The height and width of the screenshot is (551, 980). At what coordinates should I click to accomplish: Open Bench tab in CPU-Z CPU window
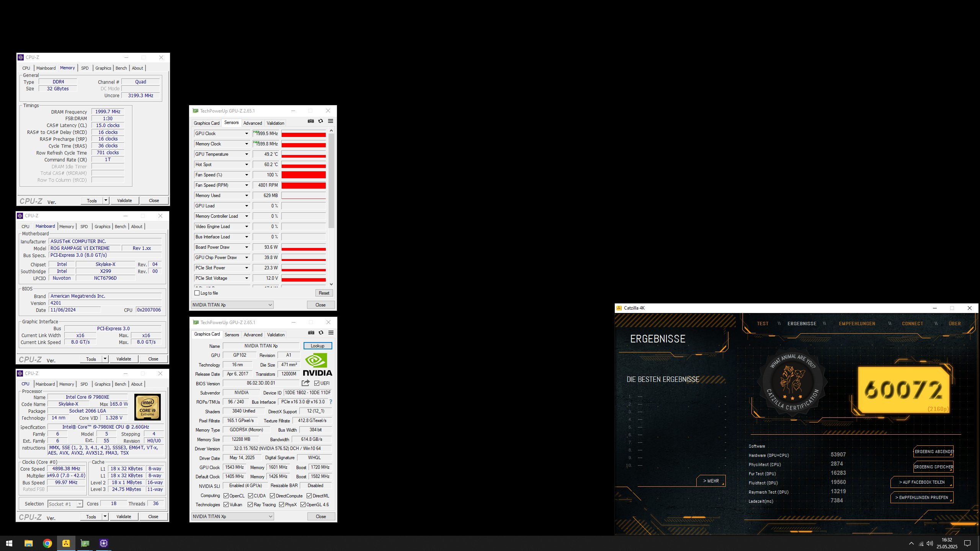(x=120, y=384)
